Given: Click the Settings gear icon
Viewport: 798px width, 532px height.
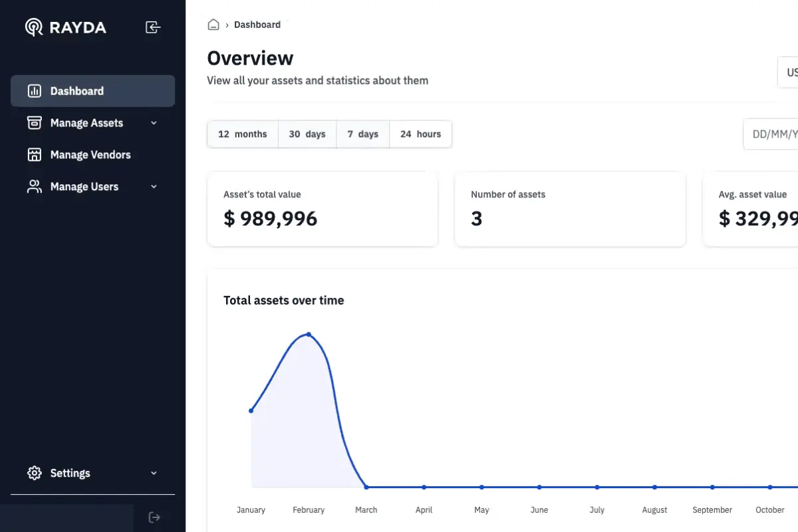Looking at the screenshot, I should tap(34, 473).
